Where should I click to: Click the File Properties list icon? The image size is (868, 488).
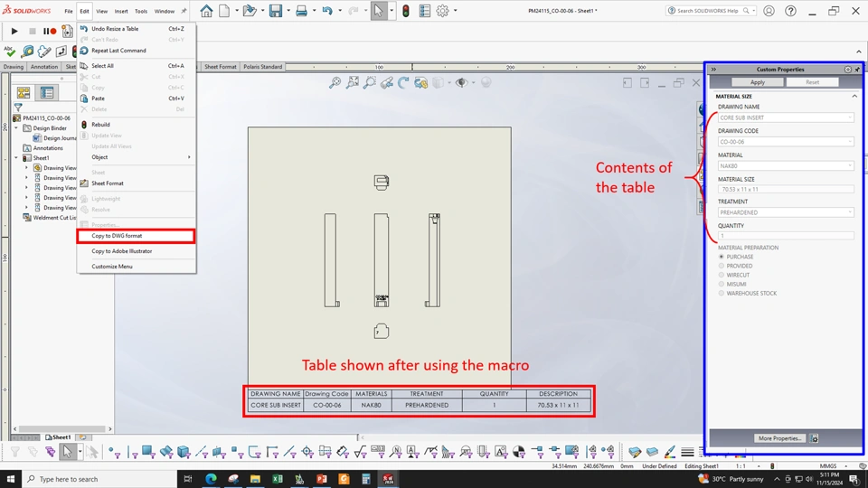tap(425, 11)
